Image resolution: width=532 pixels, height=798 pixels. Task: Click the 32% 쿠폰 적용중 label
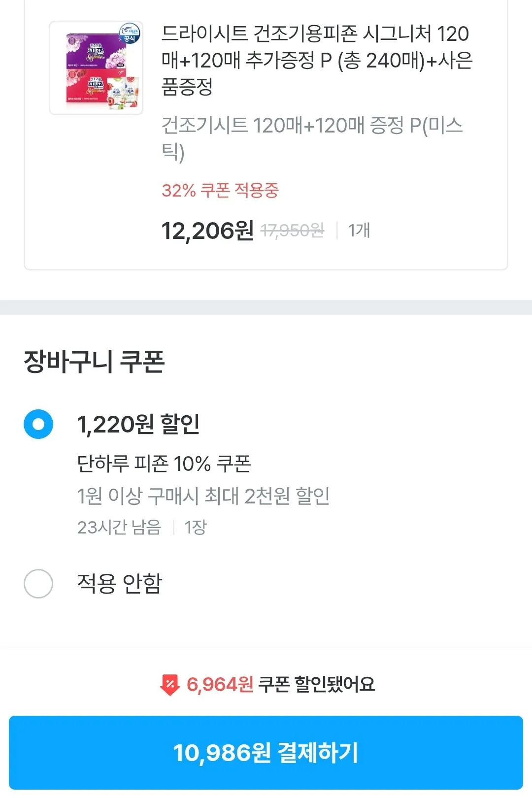[x=220, y=190]
